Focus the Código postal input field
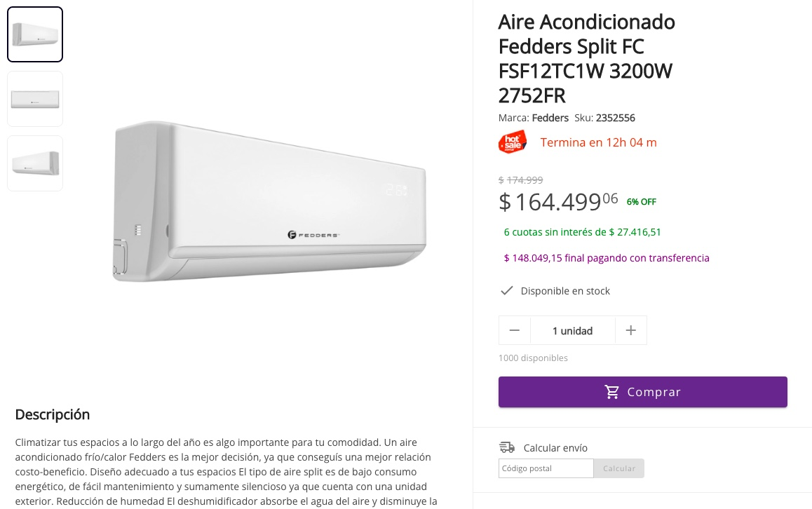This screenshot has width=812, height=509. [546, 468]
